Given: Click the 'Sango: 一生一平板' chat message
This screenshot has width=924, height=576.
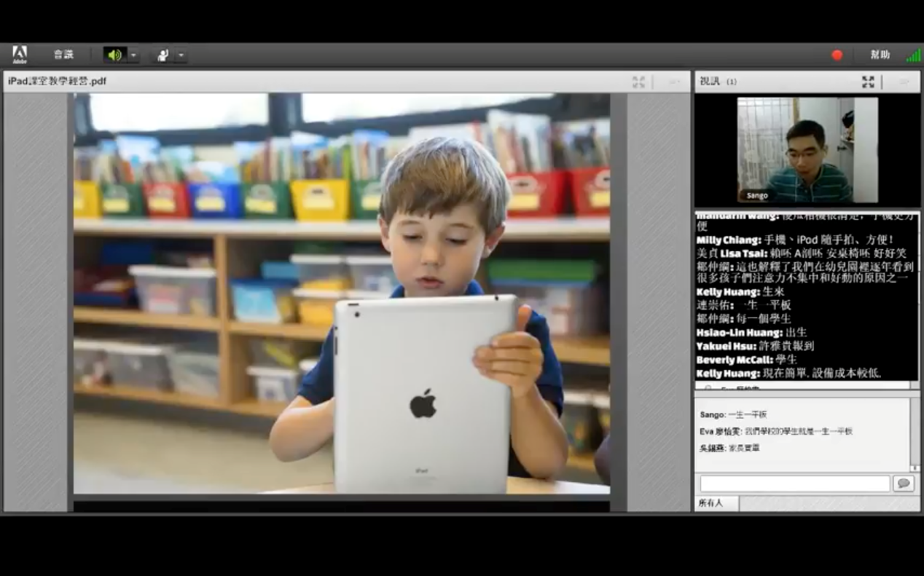Looking at the screenshot, I should tap(733, 414).
